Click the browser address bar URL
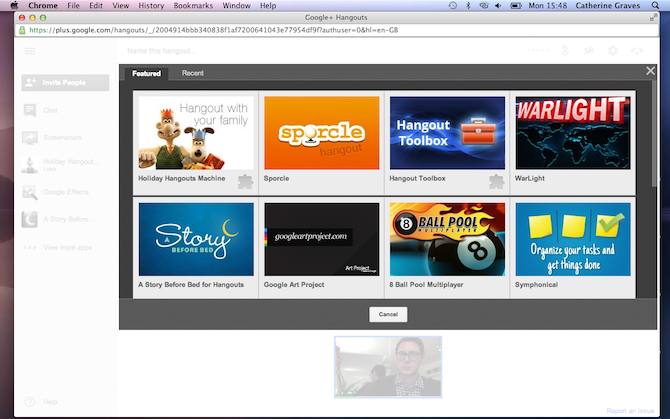670x419 pixels. pos(214,30)
